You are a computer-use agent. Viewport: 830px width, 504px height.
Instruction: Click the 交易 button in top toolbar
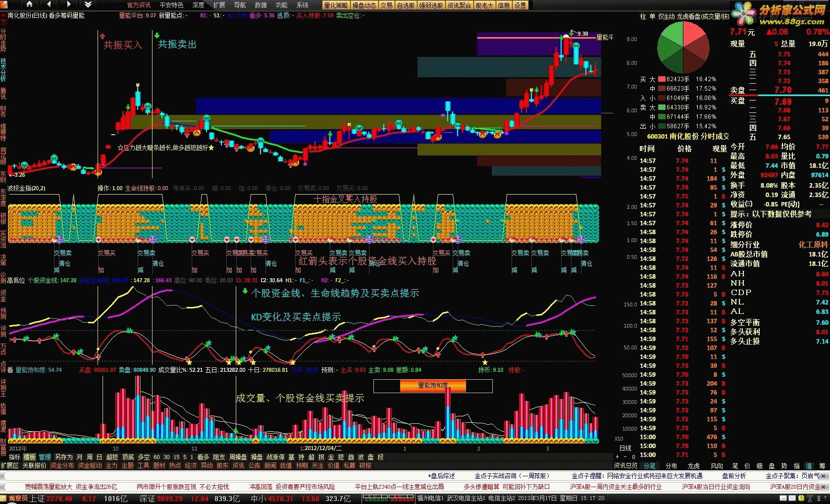(x=386, y=5)
